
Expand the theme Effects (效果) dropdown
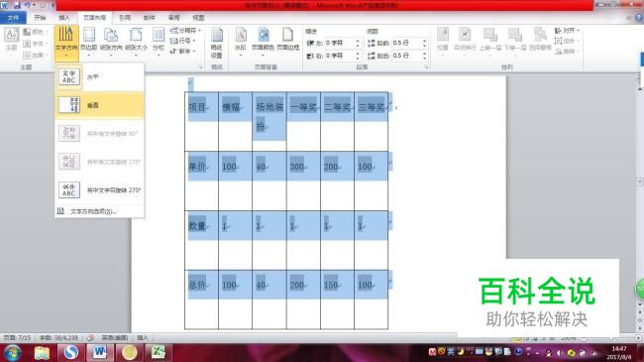(36, 55)
